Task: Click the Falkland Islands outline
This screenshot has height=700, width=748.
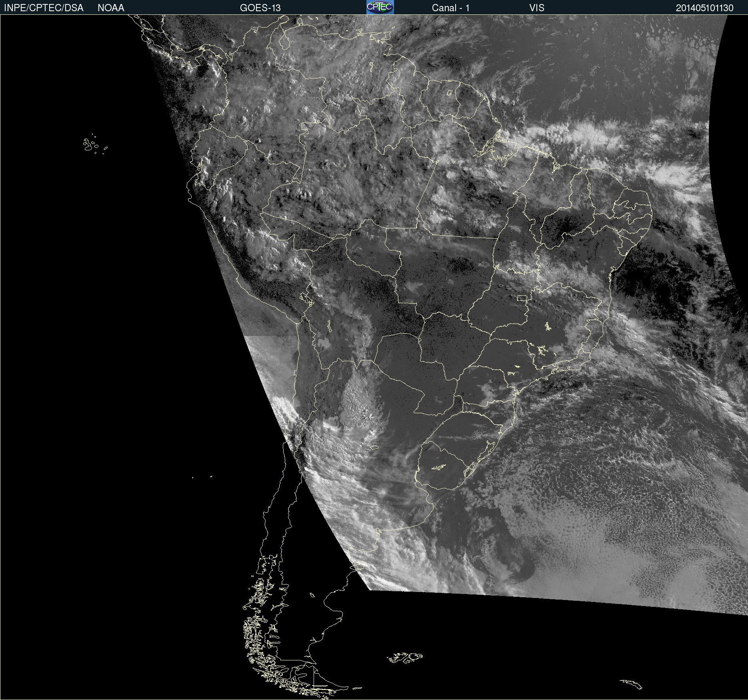Action: [x=405, y=658]
